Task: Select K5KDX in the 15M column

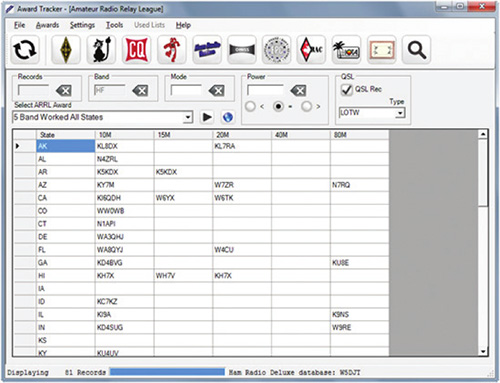Action: click(x=183, y=172)
